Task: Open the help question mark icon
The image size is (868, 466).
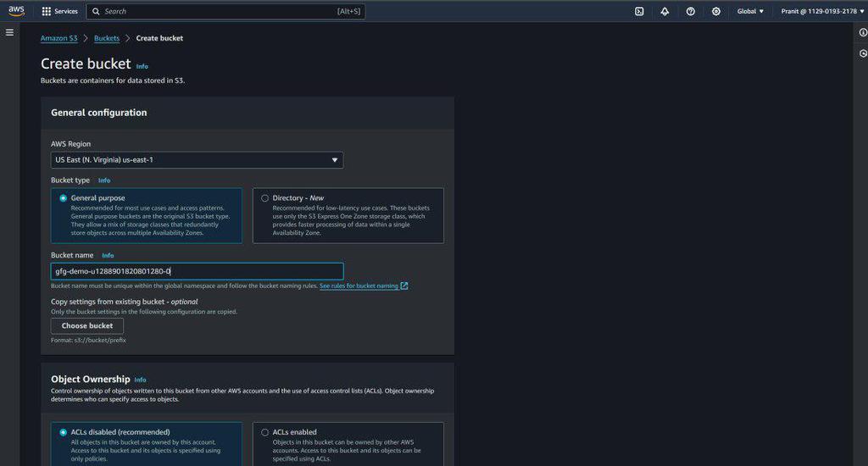Action: [x=690, y=11]
